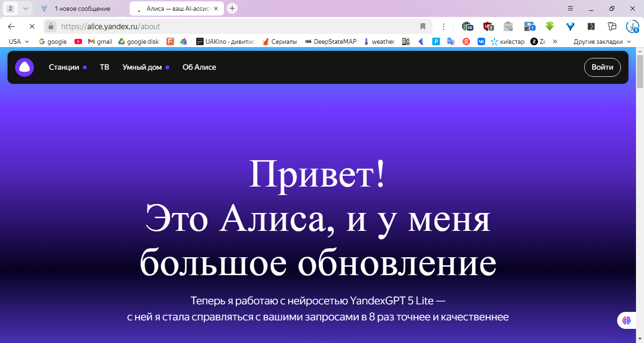
Task: Click the 'Привет!' headline text
Action: pos(317,175)
